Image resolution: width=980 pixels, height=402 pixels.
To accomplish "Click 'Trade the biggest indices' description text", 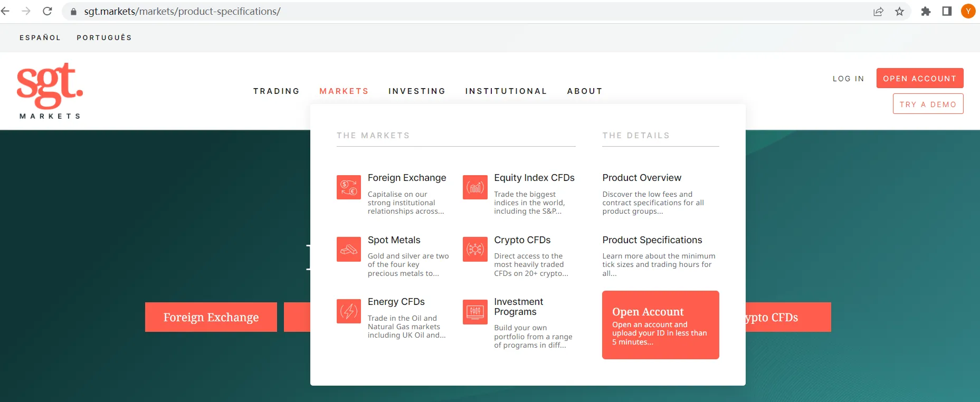I will (x=529, y=203).
